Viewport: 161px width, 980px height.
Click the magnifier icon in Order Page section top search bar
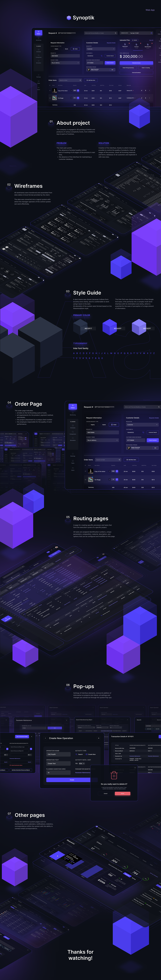pos(159,407)
